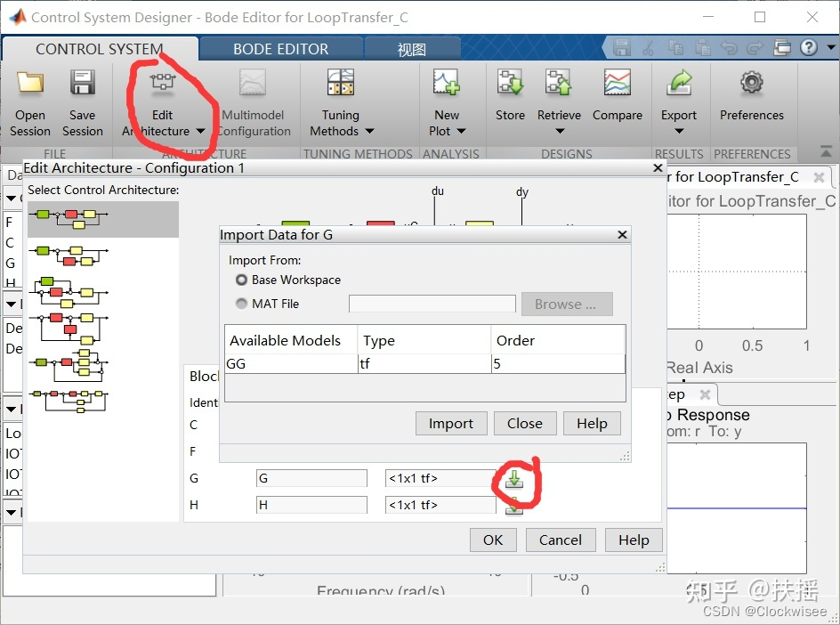840x625 pixels.
Task: Click the G identifier input field
Action: pos(311,478)
